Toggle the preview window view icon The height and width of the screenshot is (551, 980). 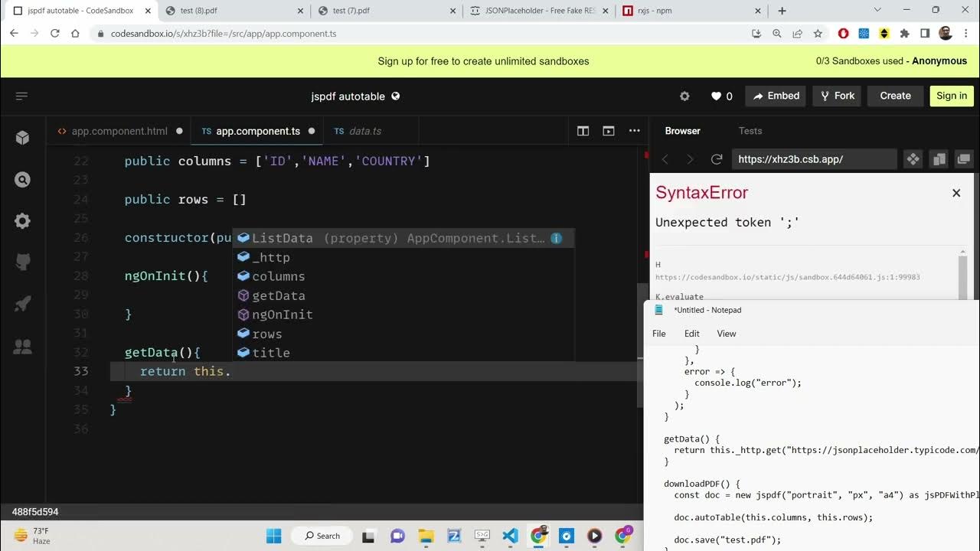pyautogui.click(x=609, y=131)
